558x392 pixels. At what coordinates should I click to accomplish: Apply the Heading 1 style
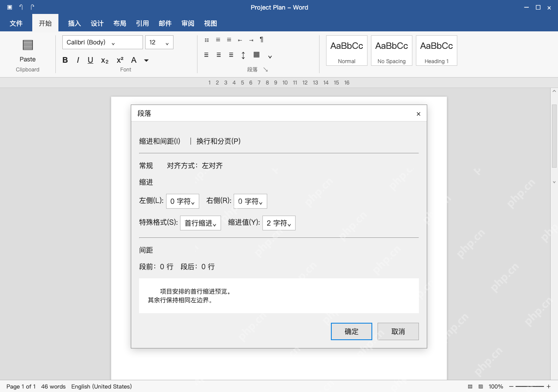436,51
